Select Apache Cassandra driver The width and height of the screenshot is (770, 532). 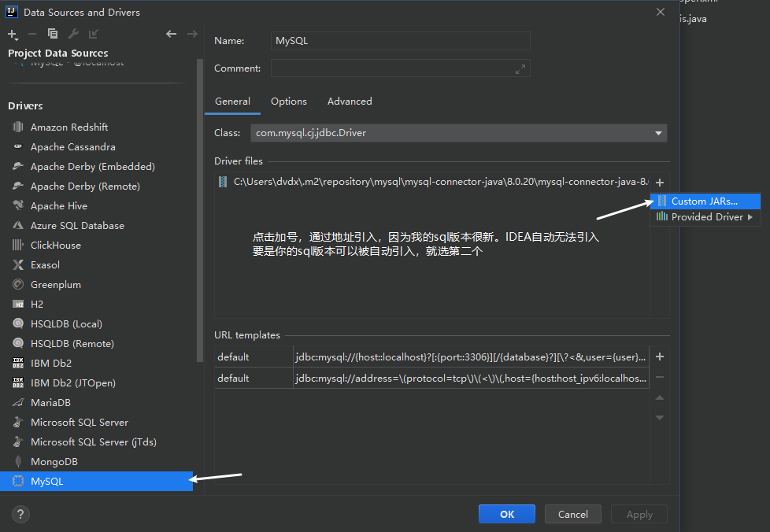click(x=96, y=146)
